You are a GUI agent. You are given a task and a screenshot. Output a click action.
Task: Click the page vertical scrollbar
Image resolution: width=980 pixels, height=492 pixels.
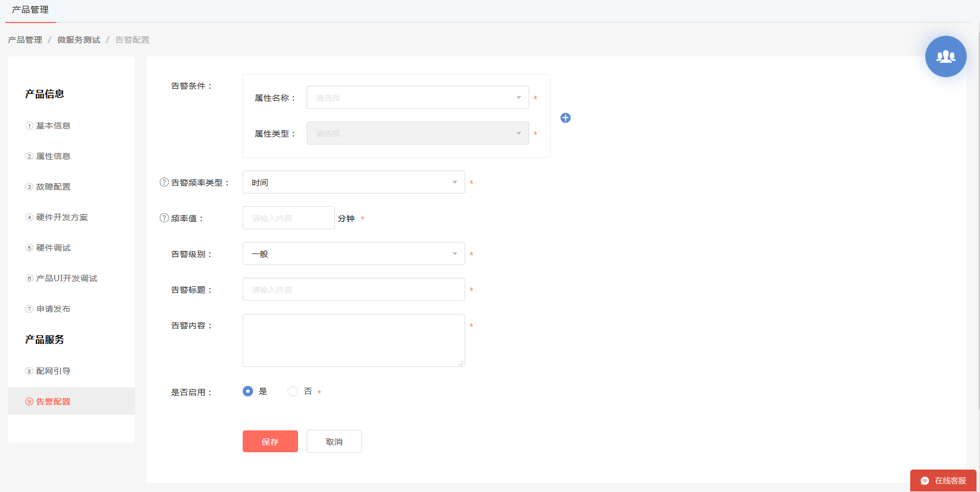(978, 221)
